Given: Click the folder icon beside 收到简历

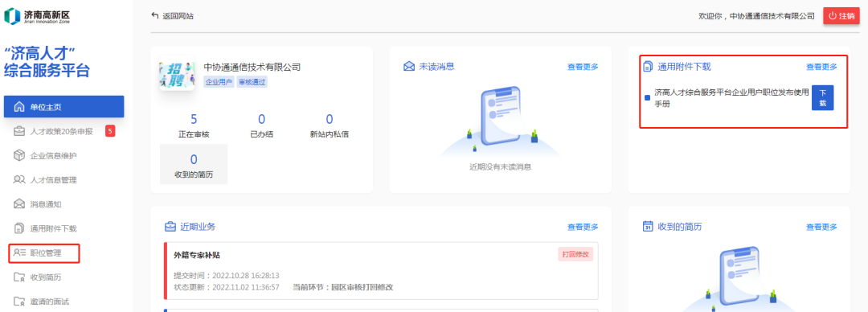Looking at the screenshot, I should (18, 277).
